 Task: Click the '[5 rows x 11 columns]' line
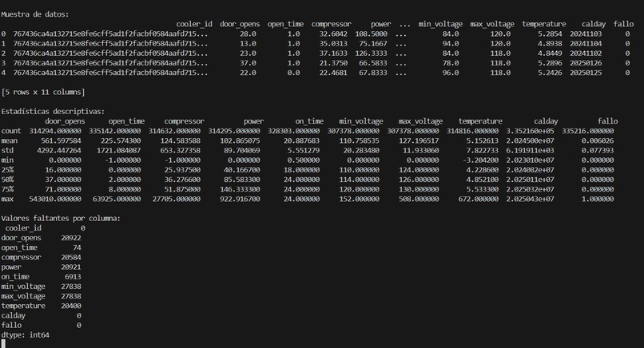pyautogui.click(x=42, y=93)
